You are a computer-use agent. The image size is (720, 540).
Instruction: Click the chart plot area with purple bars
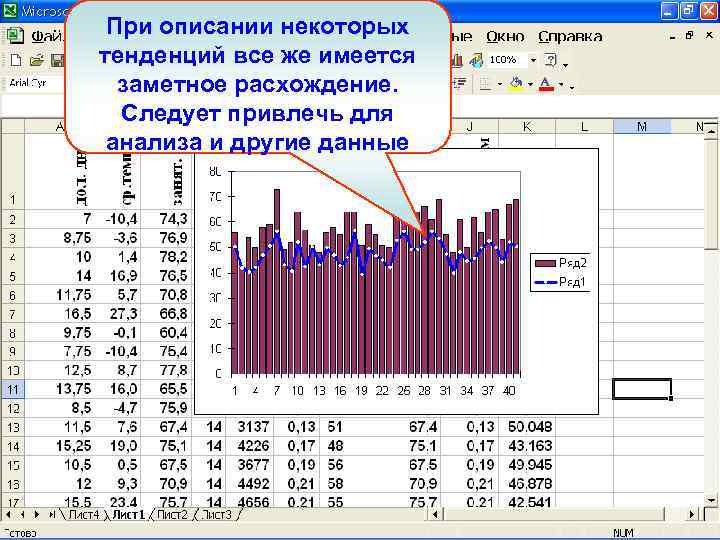376,273
